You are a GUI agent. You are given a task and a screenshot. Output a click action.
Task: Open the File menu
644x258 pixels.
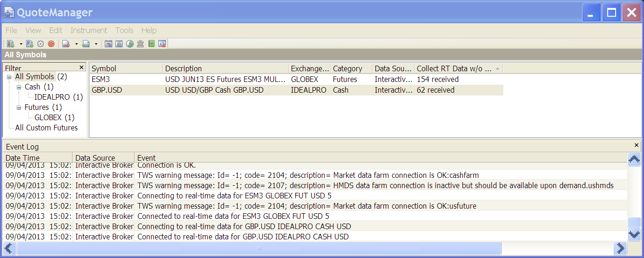[11, 30]
